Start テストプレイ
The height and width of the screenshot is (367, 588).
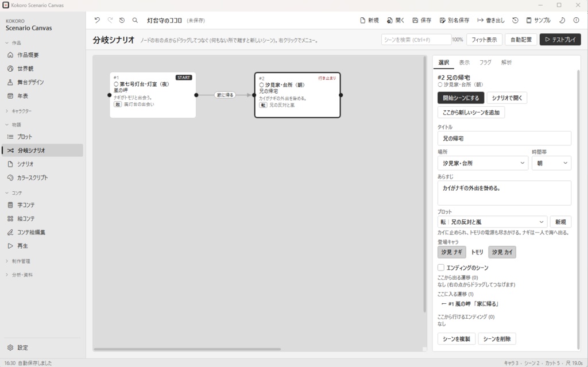point(560,40)
